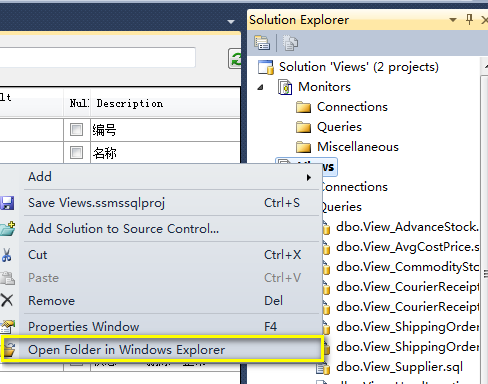
Task: Click the Save floppy disk icon in menu
Action: (x=7, y=203)
